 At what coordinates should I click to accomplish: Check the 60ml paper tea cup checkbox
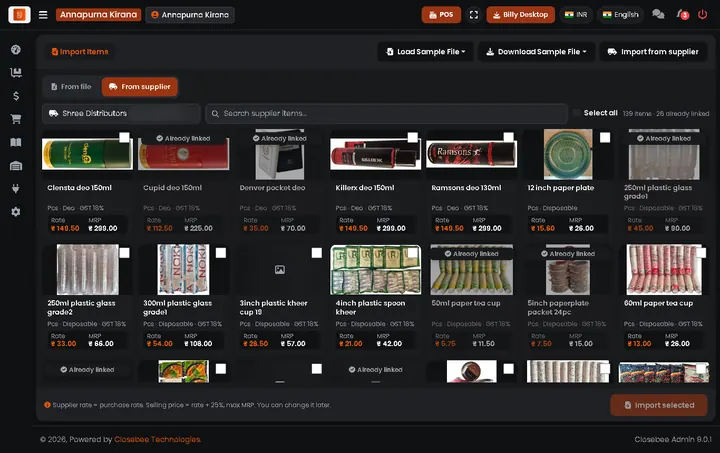tap(701, 253)
